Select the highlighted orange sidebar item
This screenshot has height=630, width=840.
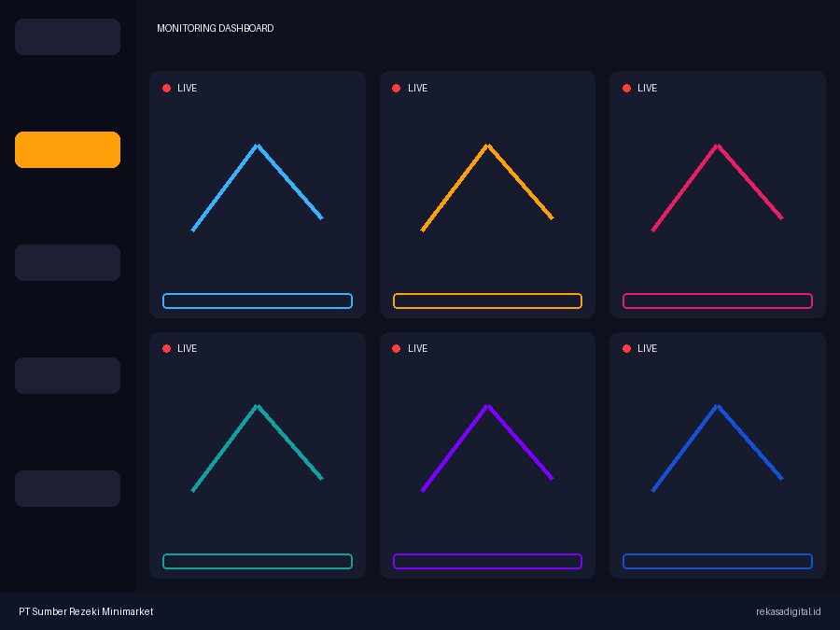pos(67,149)
